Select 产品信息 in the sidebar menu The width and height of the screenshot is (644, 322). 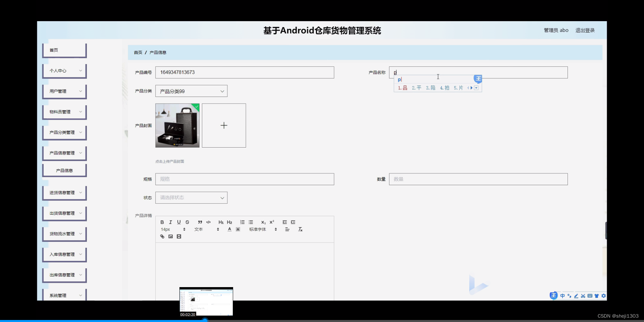pos(64,170)
